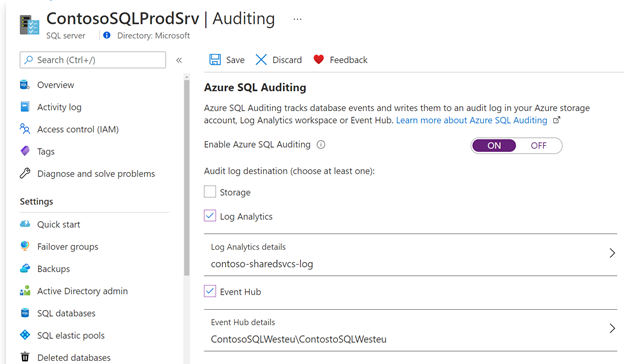Viewport: 624px width, 364px height.
Task: Click the Quick start cloud icon
Action: pyautogui.click(x=25, y=224)
